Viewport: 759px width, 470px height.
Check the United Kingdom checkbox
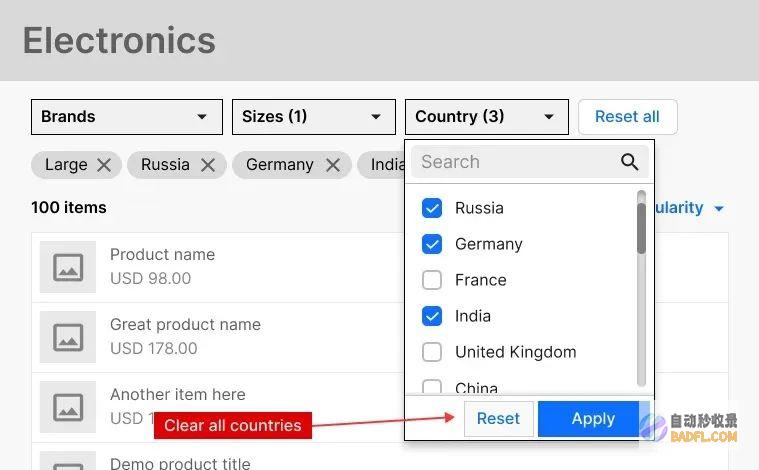point(432,352)
